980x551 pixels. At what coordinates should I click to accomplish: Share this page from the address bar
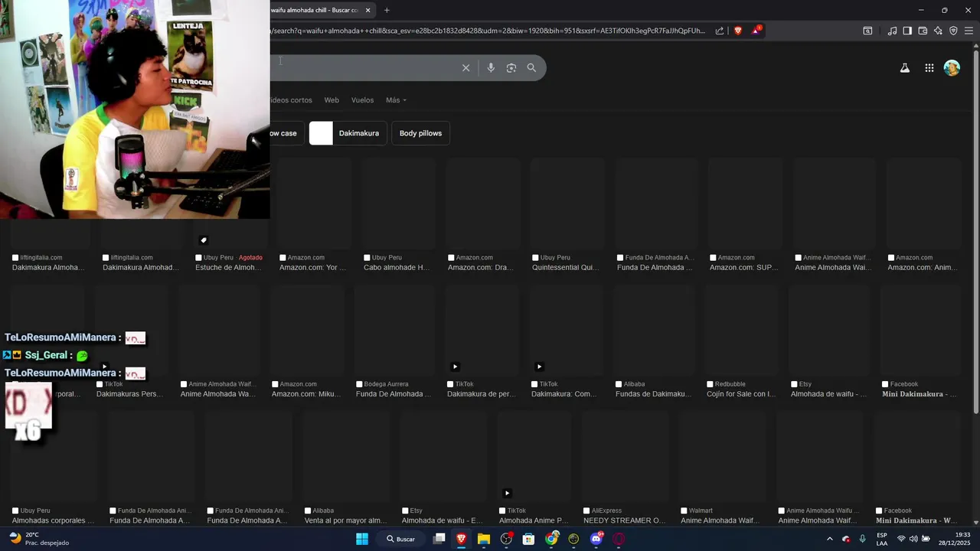coord(720,31)
